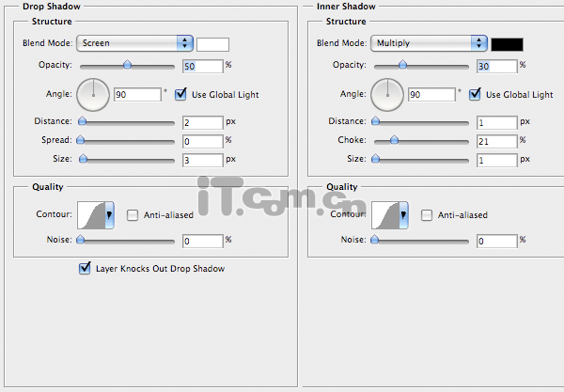Toggle Use Global Light for Drop Shadow

(180, 94)
